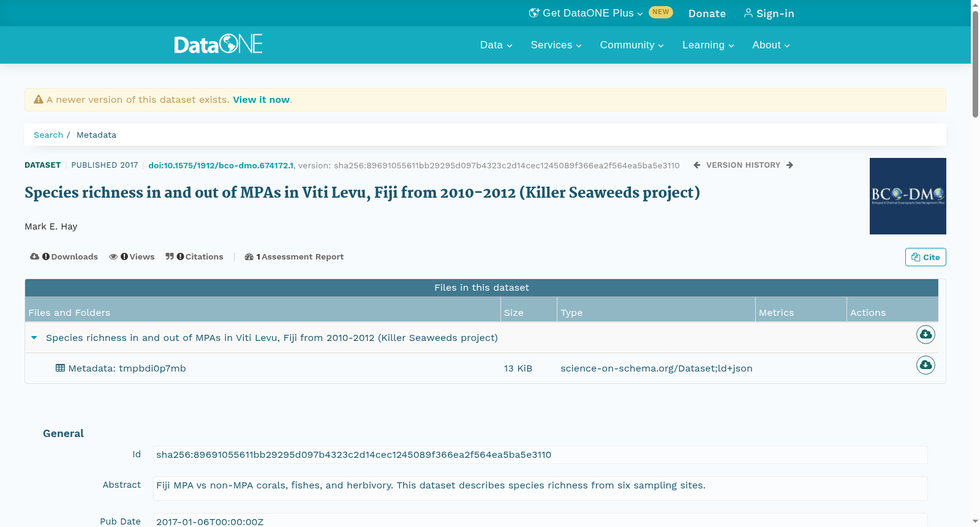980x527 pixels.
Task: Click scrollbar down arrow
Action: point(975,521)
